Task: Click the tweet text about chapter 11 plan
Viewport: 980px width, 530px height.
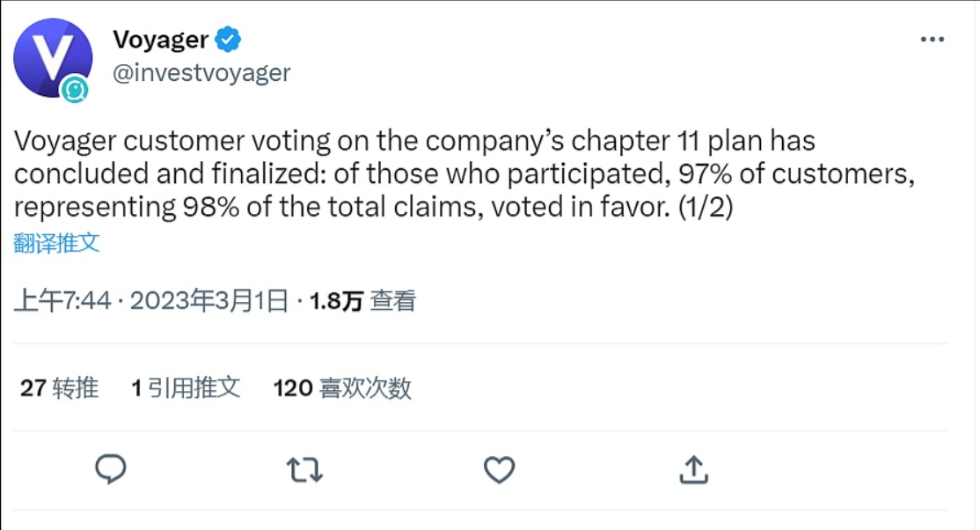Action: pos(413,142)
